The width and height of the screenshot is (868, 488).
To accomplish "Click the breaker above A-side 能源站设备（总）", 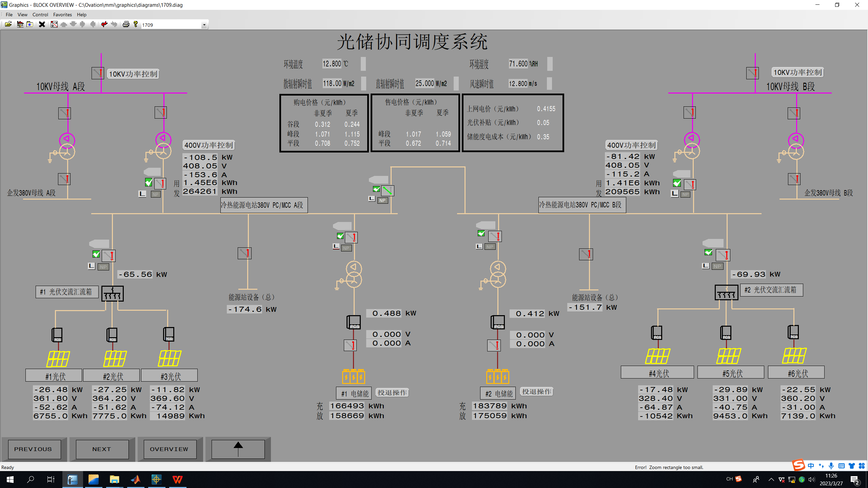I will click(244, 253).
